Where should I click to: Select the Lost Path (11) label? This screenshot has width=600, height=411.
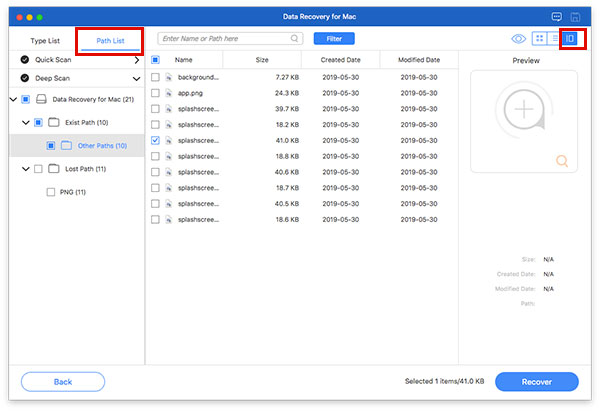click(85, 169)
